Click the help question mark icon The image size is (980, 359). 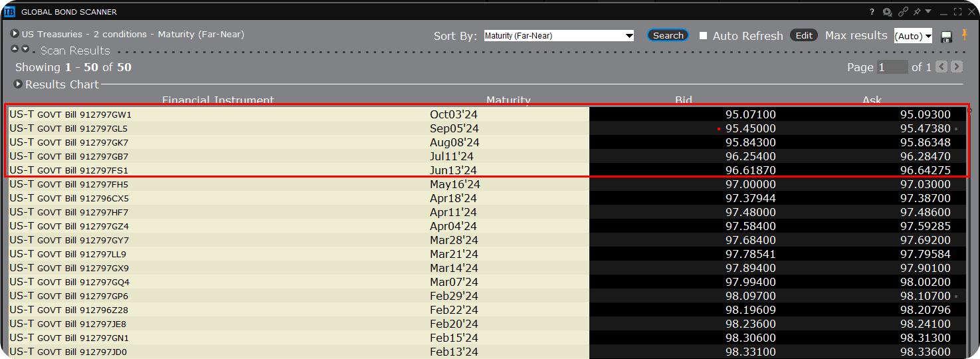872,12
